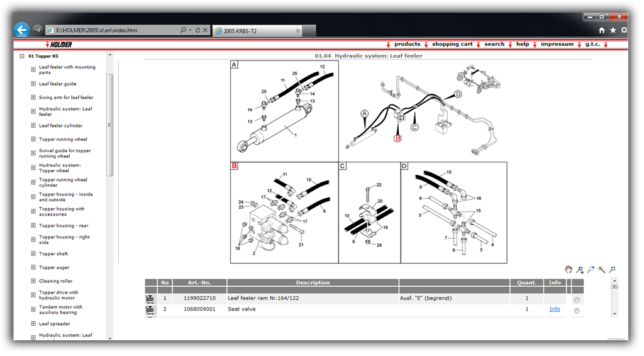Switch to the 2005 KRBS-T2 tab
644x356 pixels.
(258, 31)
